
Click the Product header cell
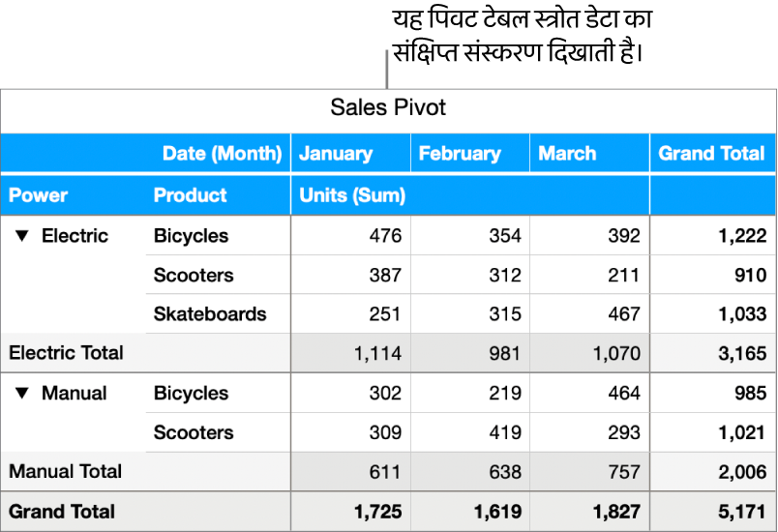point(191,195)
